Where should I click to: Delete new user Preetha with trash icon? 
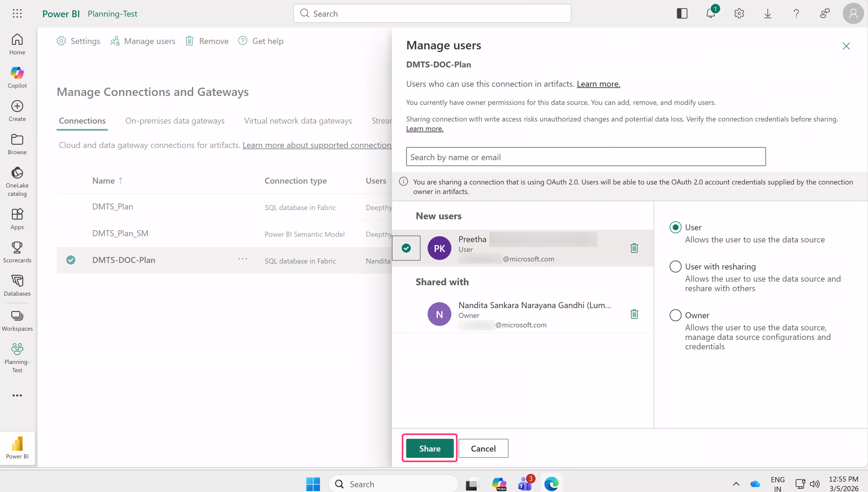click(634, 248)
